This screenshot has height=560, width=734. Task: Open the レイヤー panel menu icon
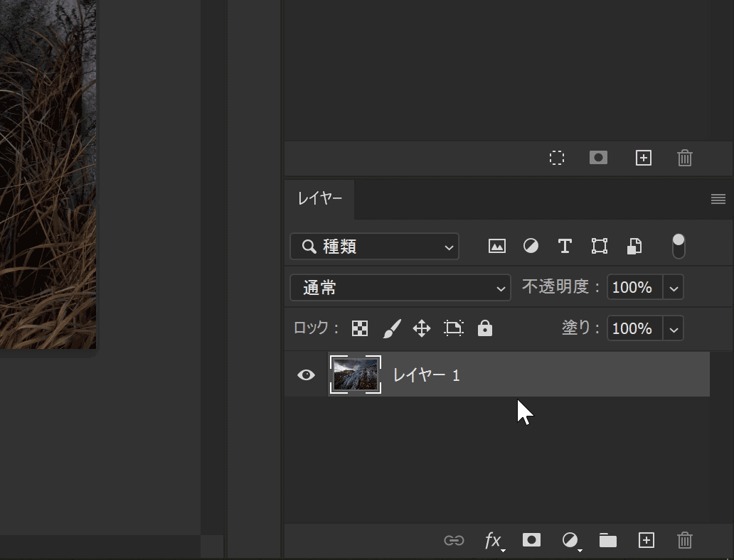coord(718,199)
